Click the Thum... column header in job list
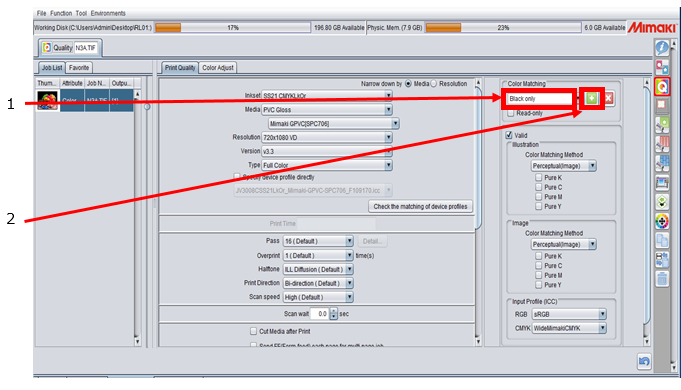The width and height of the screenshot is (681, 390). pyautogui.click(x=46, y=83)
